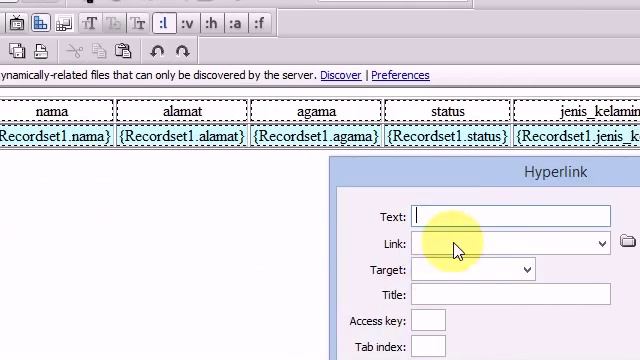Select the {Recordset1.agama} placeholder
This screenshot has height=360, width=640.
click(316, 136)
